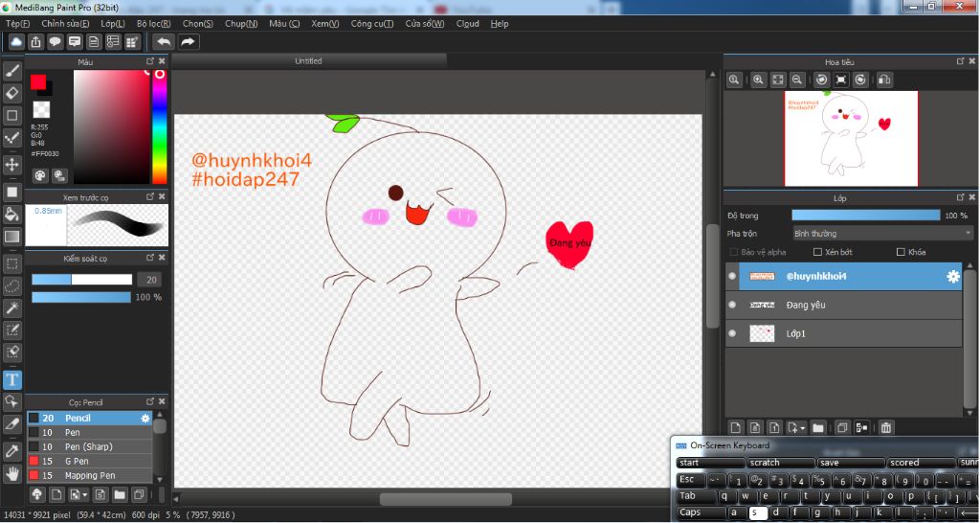Undock the Kiểm soát cọ panel

tap(150, 257)
